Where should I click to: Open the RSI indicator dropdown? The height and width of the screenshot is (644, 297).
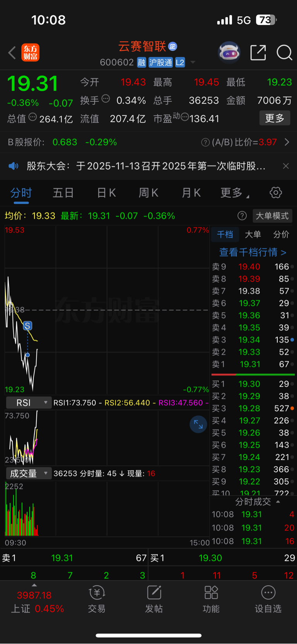(x=29, y=403)
